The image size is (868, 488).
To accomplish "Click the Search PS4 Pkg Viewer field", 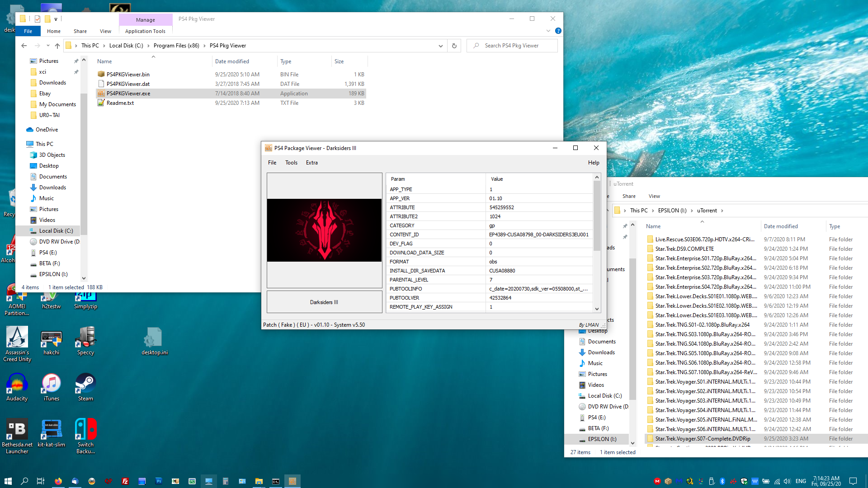I will (512, 46).
